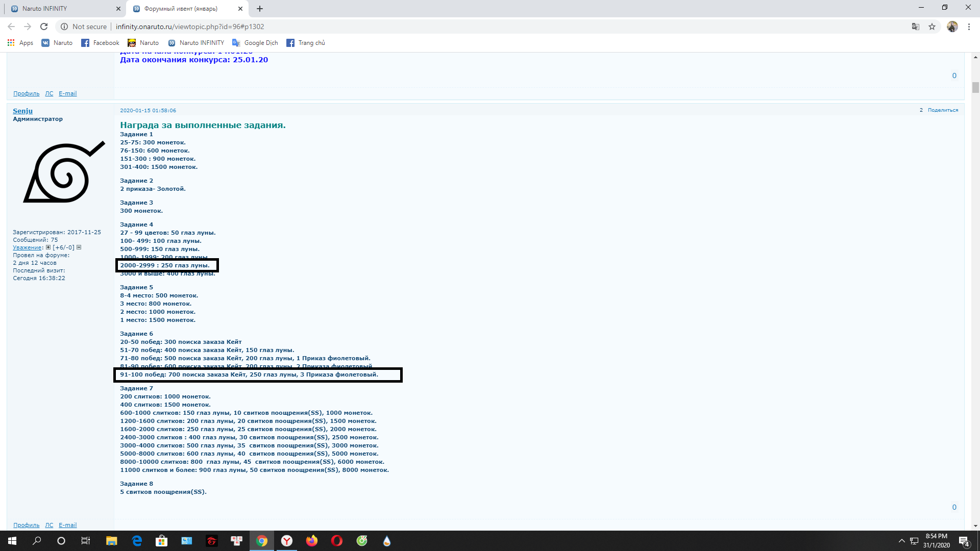This screenshot has width=980, height=551.
Task: Open E-mail link under Senju's post
Action: coord(67,525)
